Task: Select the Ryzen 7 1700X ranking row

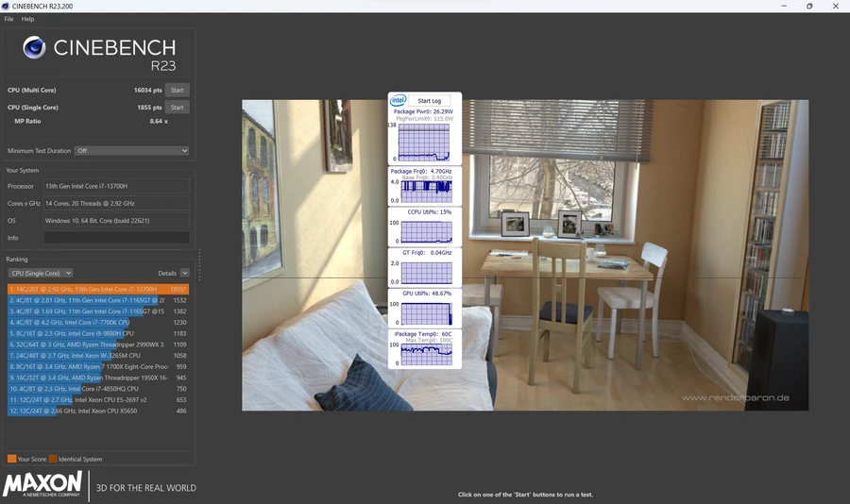Action: click(x=98, y=367)
